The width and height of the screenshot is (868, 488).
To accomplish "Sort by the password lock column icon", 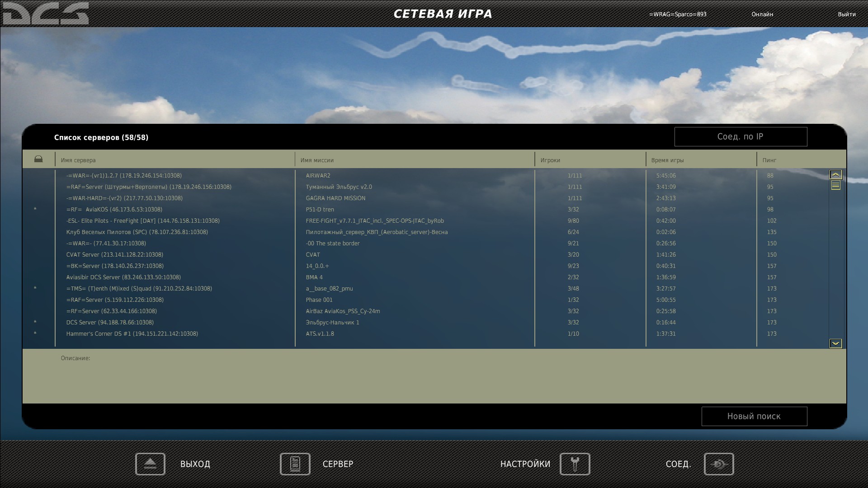I will (38, 159).
